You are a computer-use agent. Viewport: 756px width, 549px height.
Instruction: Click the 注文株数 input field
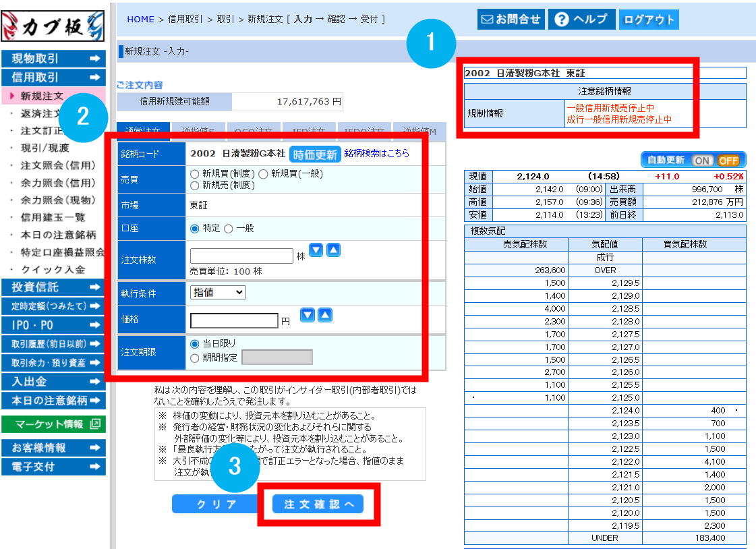click(241, 256)
